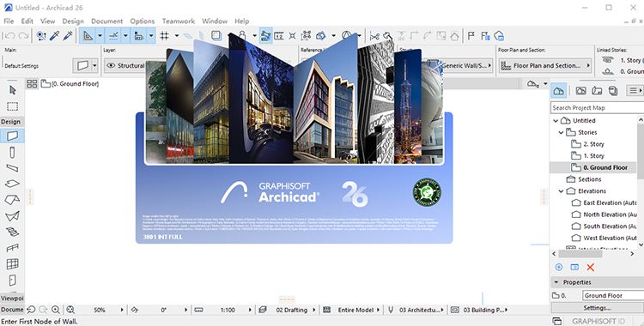Screen dimensions: 644x326
Task: Open the Teamwork menu
Action: (x=179, y=21)
